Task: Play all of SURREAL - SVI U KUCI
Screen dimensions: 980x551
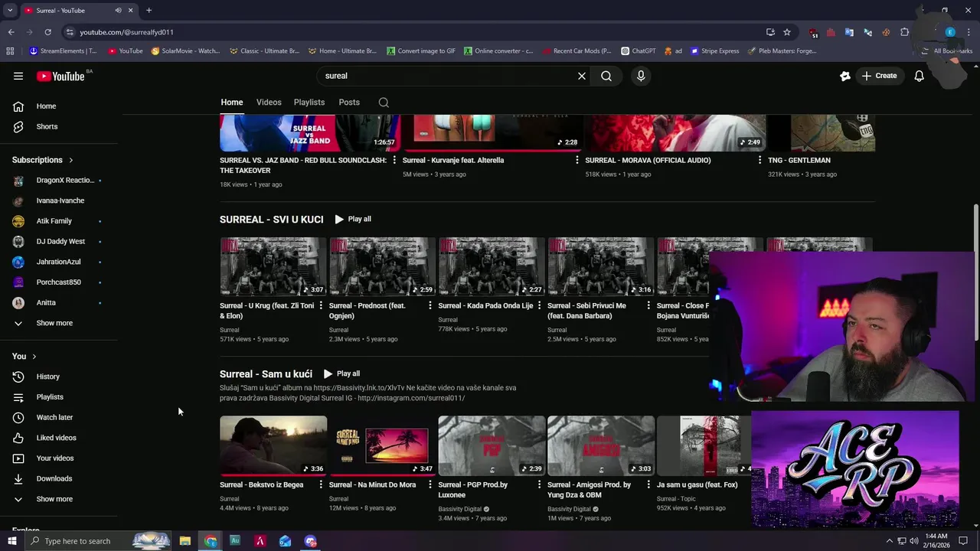Action: (353, 219)
